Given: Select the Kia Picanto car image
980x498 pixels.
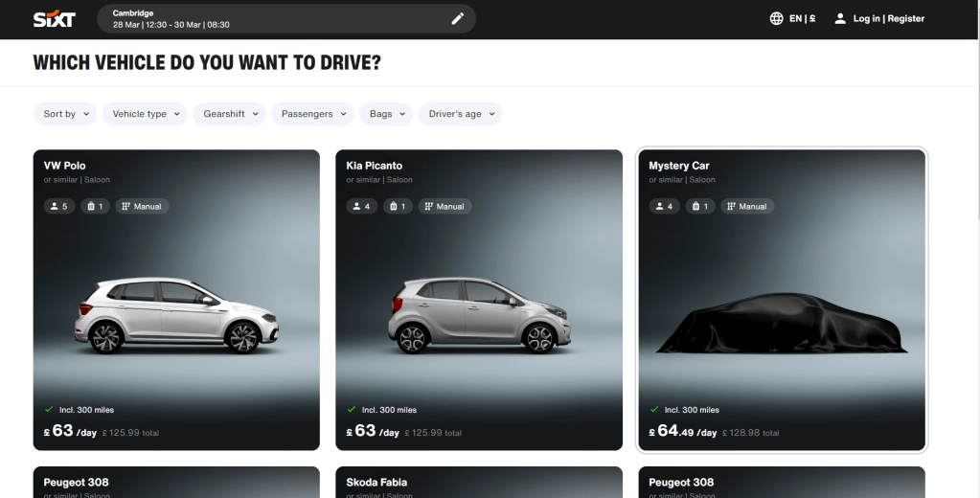Looking at the screenshot, I should [478, 315].
